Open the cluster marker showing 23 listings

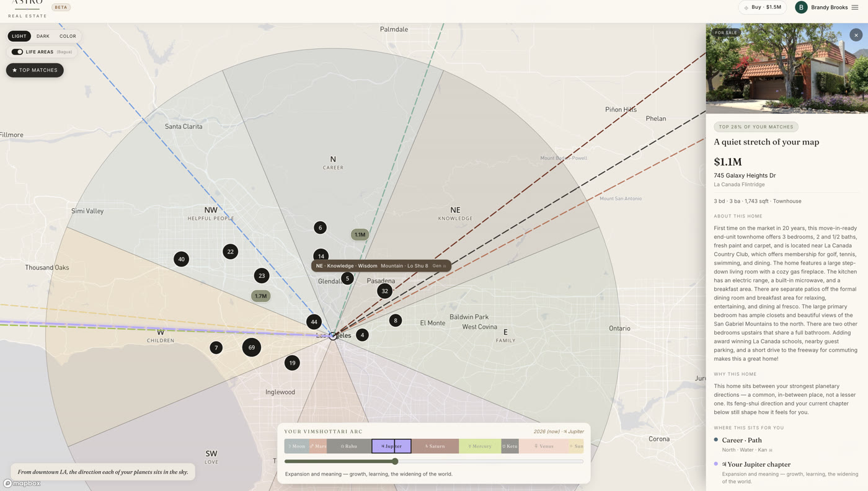(262, 276)
